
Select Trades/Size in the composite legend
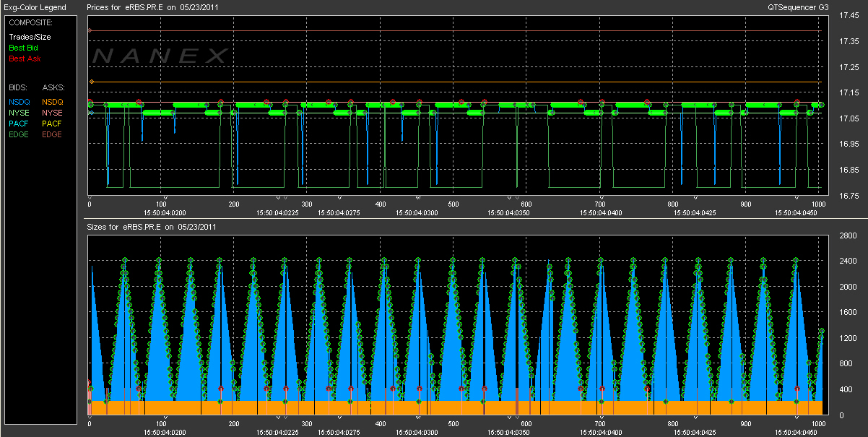pos(30,37)
